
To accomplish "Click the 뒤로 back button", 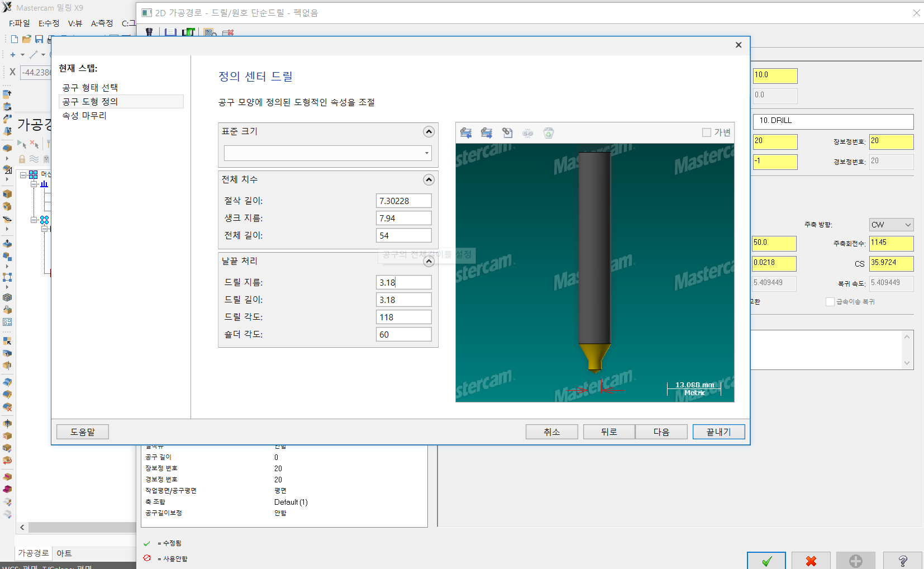I will point(609,432).
